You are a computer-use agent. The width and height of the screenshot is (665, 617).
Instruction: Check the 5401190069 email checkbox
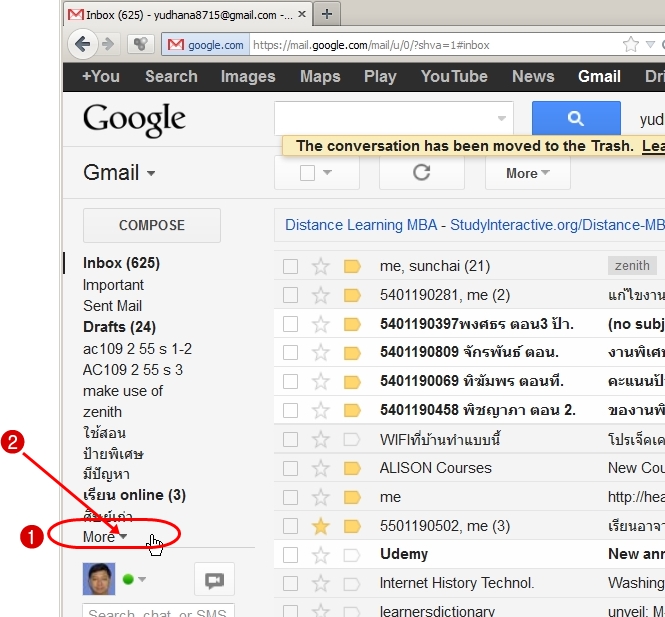pos(291,381)
